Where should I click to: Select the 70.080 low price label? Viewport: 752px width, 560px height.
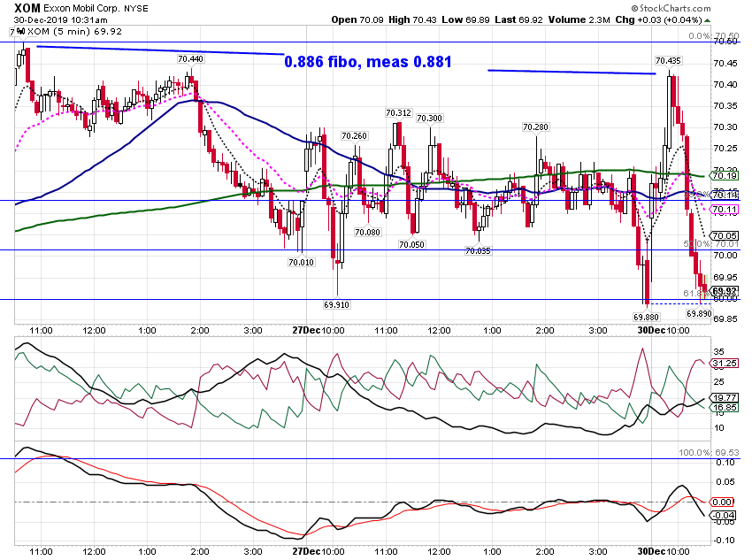(367, 233)
